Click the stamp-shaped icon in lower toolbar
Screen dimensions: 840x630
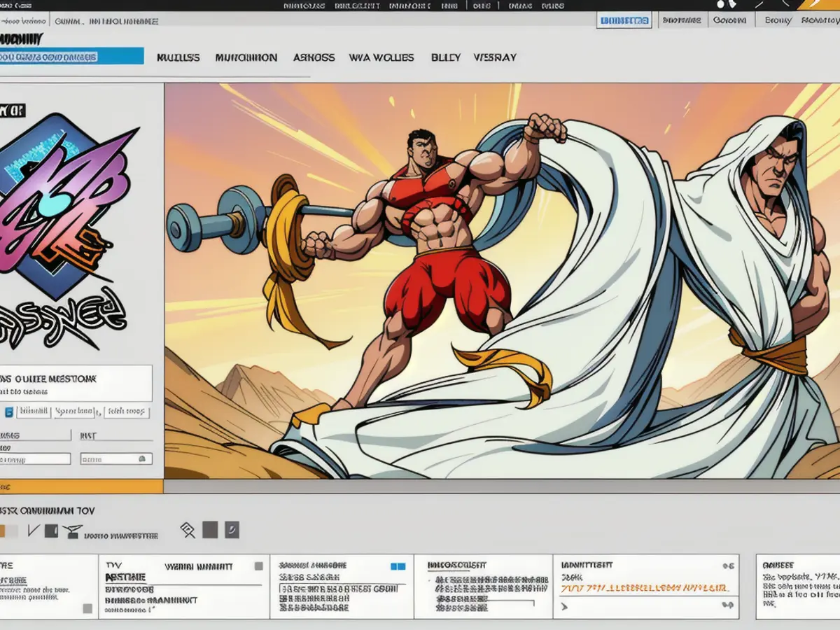click(71, 532)
